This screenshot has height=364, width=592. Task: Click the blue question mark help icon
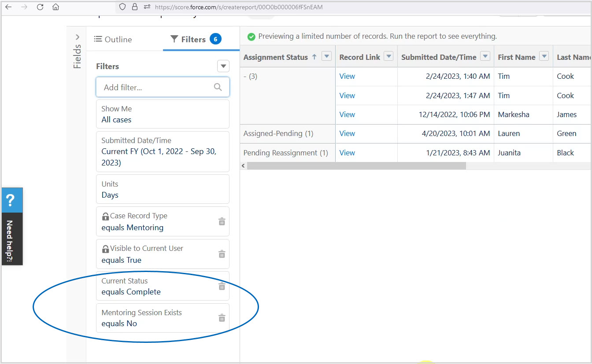pos(11,201)
